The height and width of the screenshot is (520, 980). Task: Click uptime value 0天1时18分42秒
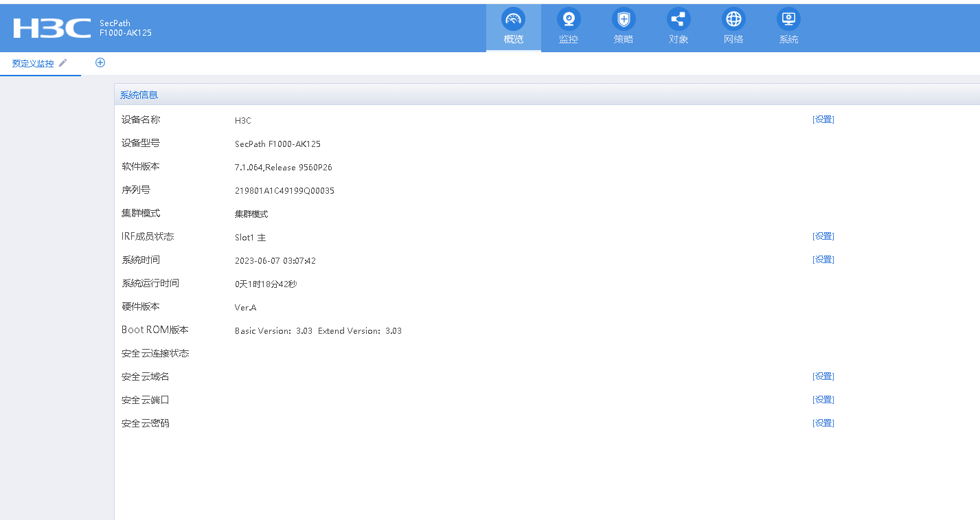click(266, 284)
